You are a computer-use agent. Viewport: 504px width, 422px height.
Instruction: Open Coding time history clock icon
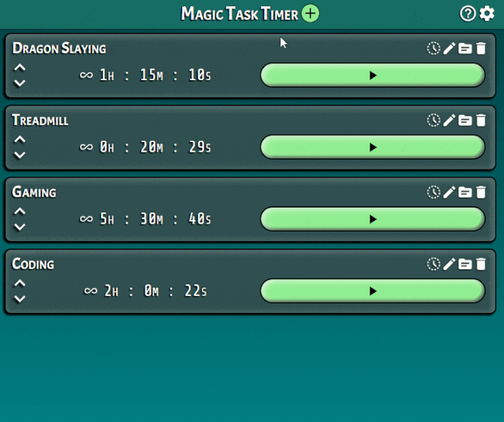click(x=433, y=264)
